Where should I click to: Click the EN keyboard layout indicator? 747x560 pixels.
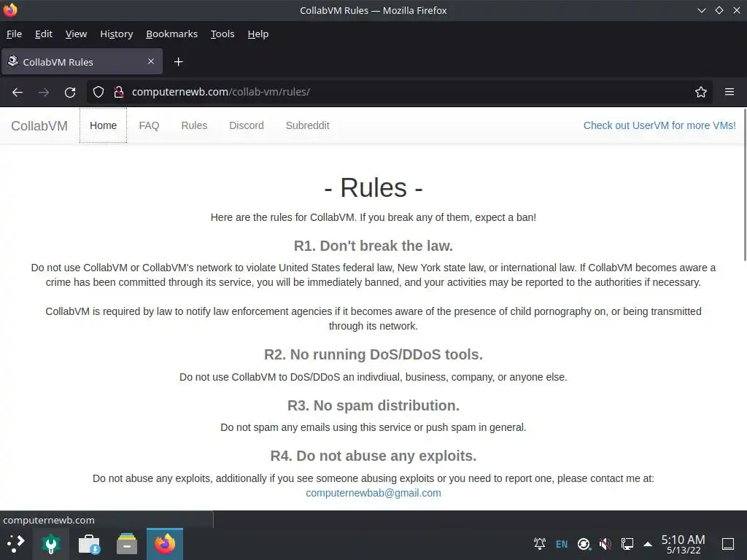pyautogui.click(x=562, y=544)
